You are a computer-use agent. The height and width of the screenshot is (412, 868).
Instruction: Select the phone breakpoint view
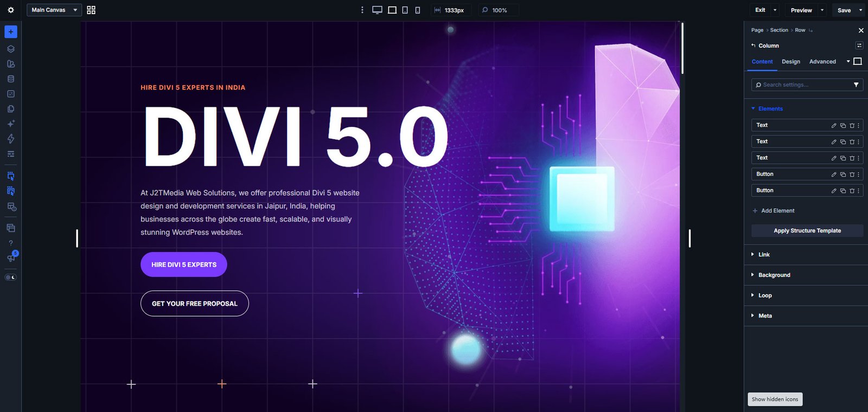click(418, 10)
